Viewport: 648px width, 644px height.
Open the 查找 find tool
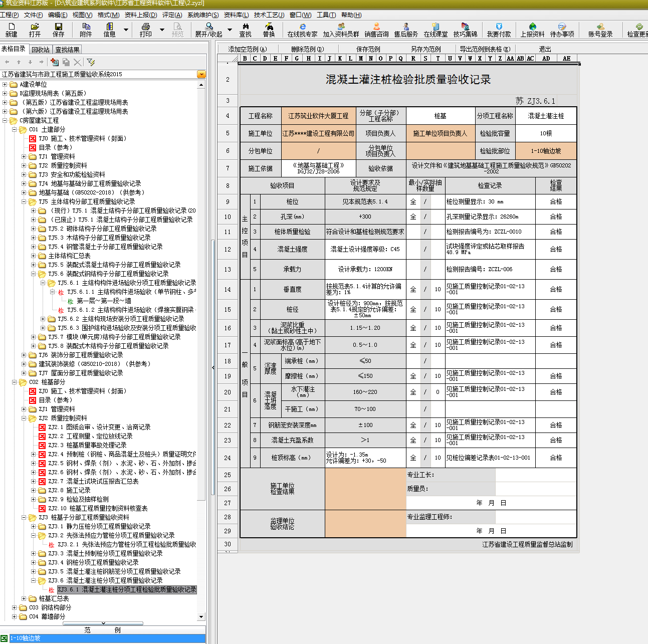245,30
